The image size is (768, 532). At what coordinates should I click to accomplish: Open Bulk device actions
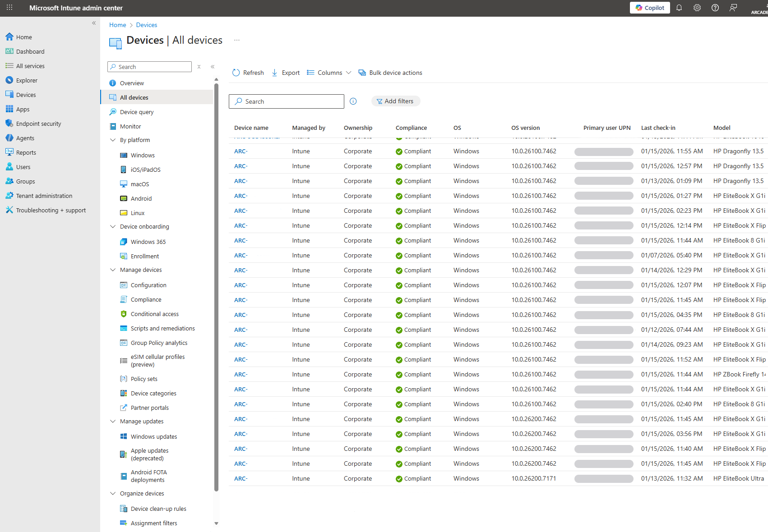[x=390, y=73]
